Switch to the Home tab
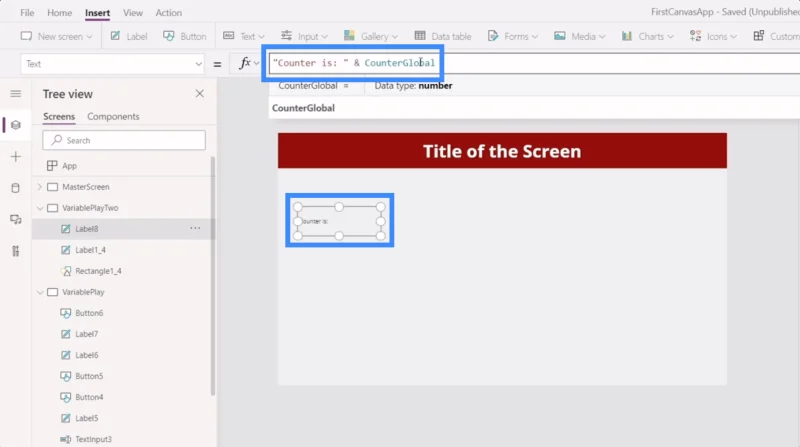Screen dimensions: 800x447 [x=59, y=13]
